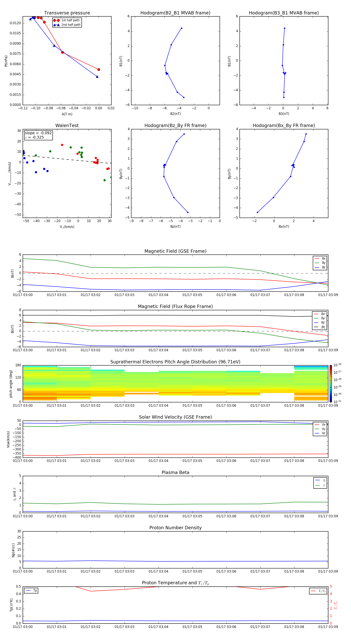Click the '|B|' legend entry in Flux Rope plot
Viewport: 351px width, 644px height.
[x=320, y=327]
